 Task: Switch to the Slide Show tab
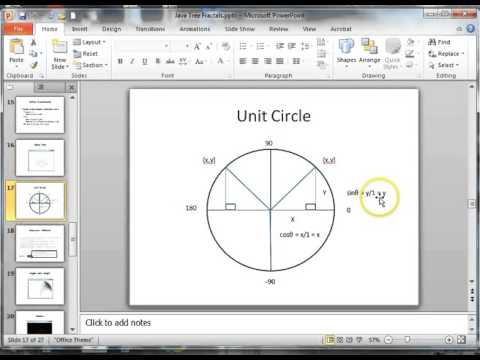(240, 29)
